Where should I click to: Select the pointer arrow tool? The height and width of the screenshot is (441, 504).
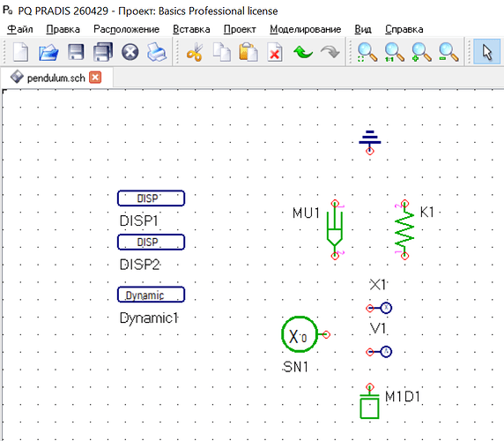click(x=487, y=52)
